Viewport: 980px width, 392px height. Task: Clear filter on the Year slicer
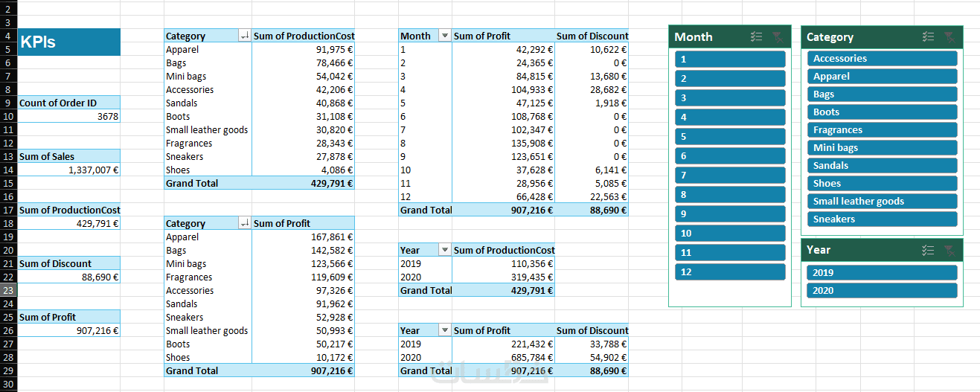tap(949, 250)
